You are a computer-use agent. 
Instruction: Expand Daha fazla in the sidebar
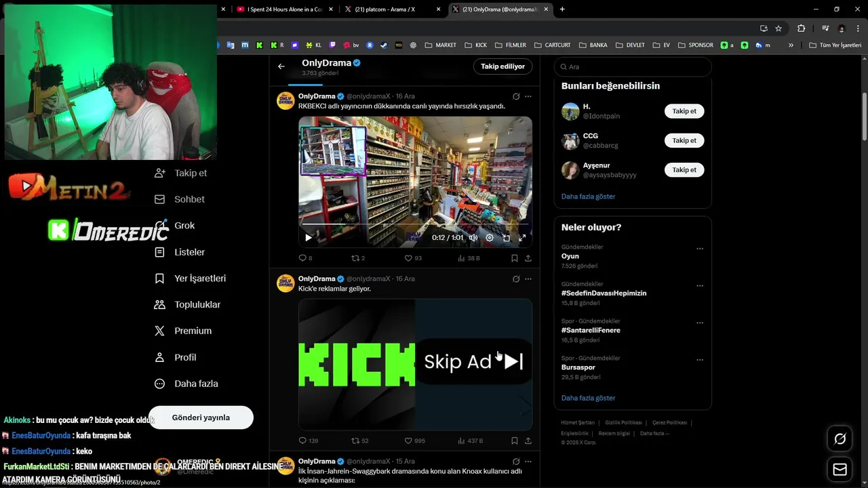pos(186,384)
